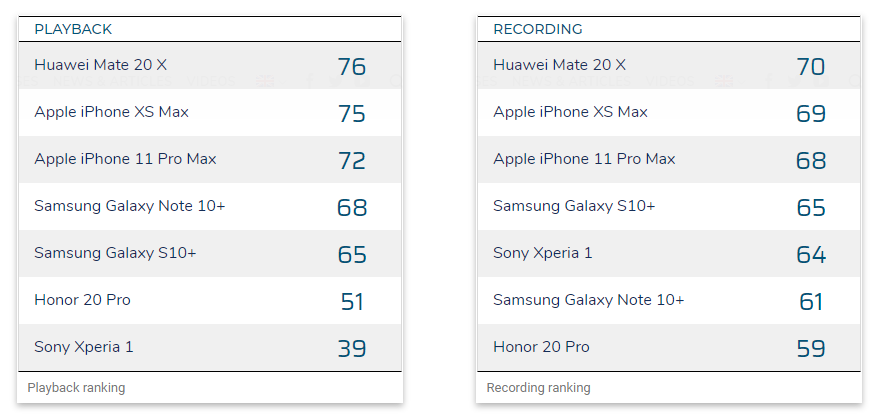Click the "Recording ranking" caption
This screenshot has width=890, height=415.
[x=538, y=387]
